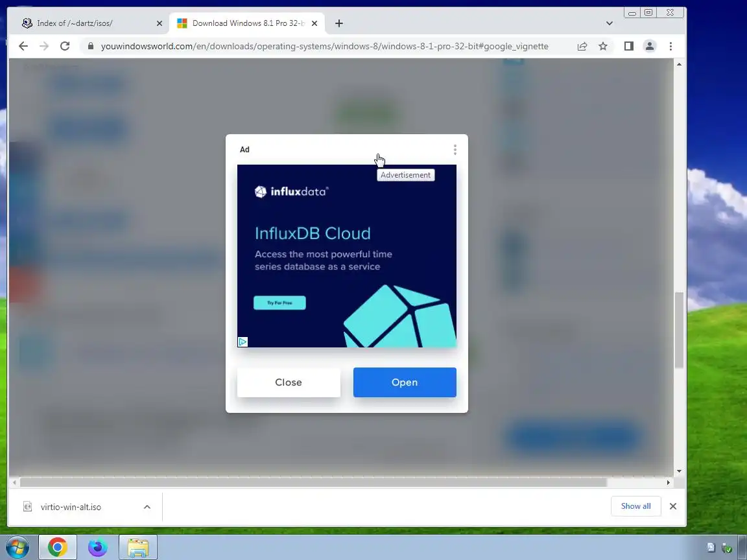Share this page from the address bar
Viewport: 747px width, 560px height.
582,46
